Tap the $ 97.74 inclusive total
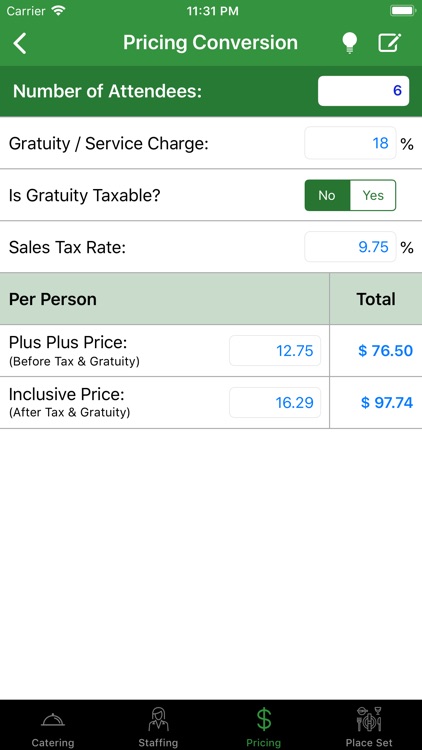The width and height of the screenshot is (422, 750). pos(387,402)
